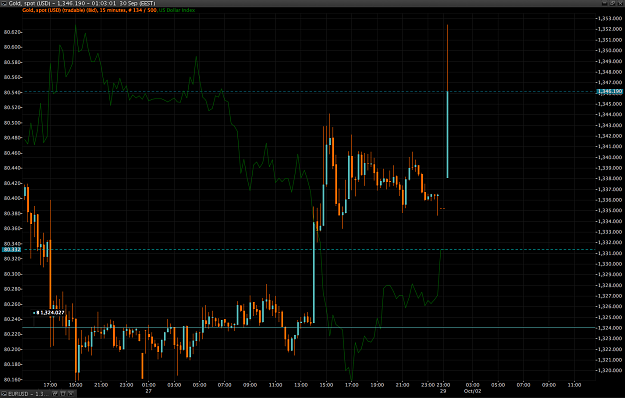Click the Oct/02 date label

click(472, 391)
